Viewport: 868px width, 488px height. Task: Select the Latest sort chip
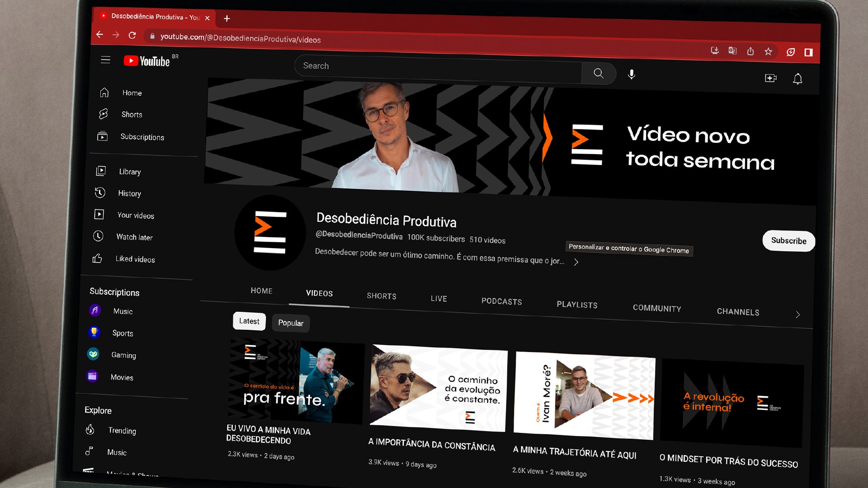tap(249, 321)
